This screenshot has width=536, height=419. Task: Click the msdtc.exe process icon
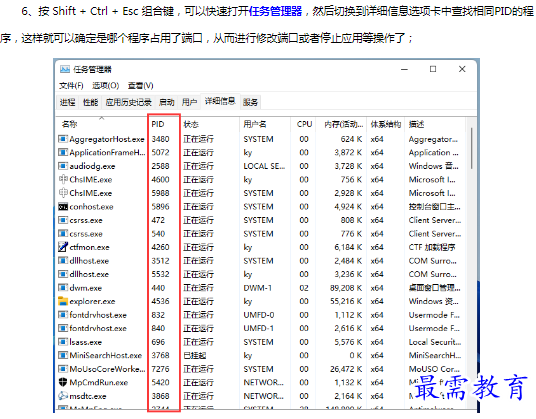[x=63, y=396]
